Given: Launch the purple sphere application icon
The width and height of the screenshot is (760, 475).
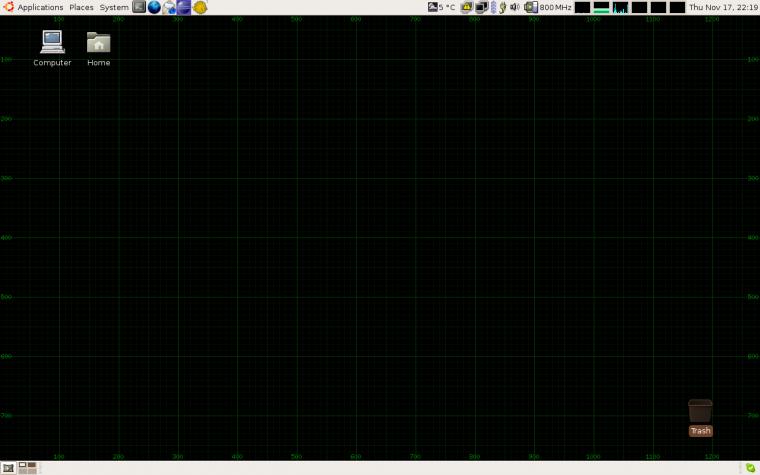Looking at the screenshot, I should click(184, 7).
